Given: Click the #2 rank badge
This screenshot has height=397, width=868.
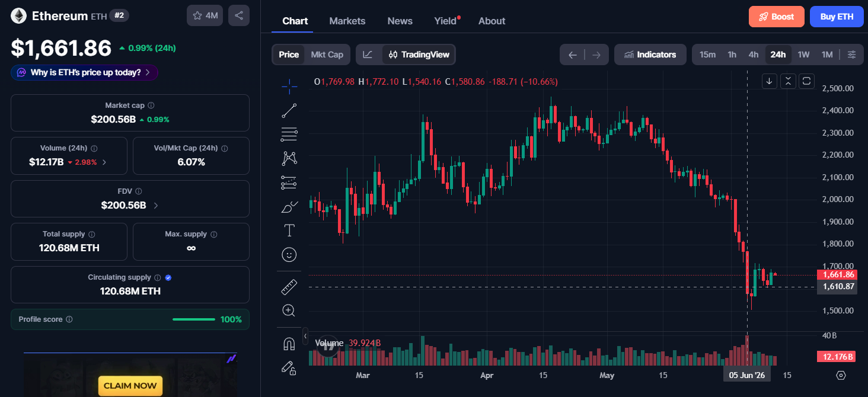Looking at the screenshot, I should (x=119, y=15).
